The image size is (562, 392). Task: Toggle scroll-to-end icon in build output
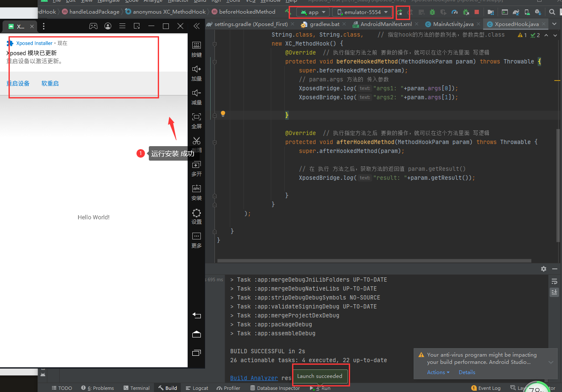coord(554,292)
